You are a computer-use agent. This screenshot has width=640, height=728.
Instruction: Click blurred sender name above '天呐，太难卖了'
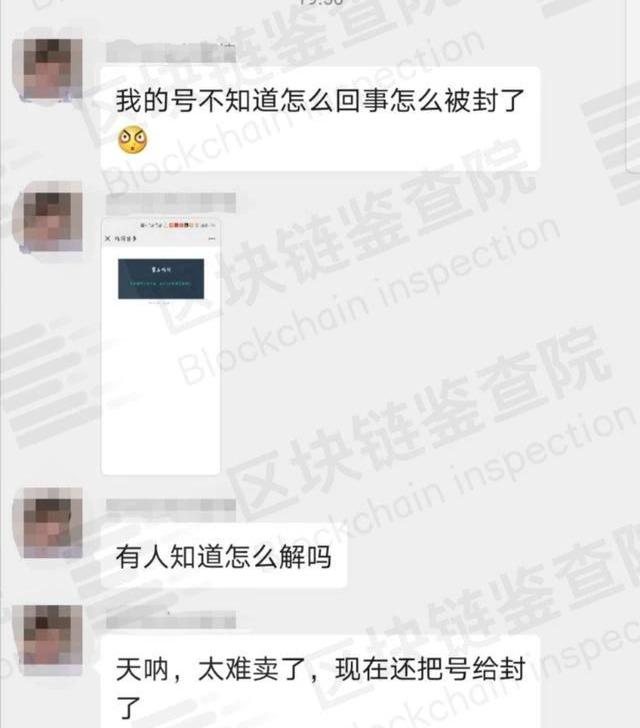coord(171,621)
